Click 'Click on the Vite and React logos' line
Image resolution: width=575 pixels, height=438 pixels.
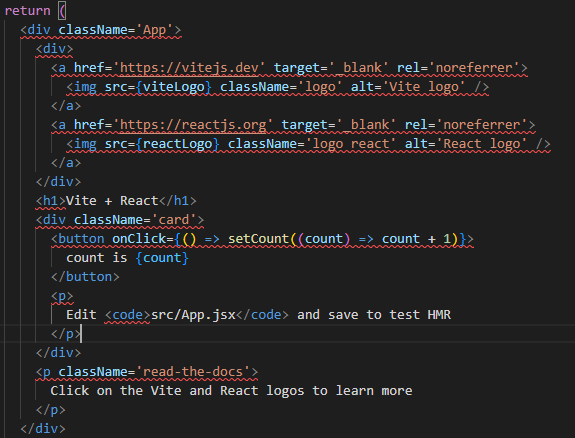click(x=231, y=391)
